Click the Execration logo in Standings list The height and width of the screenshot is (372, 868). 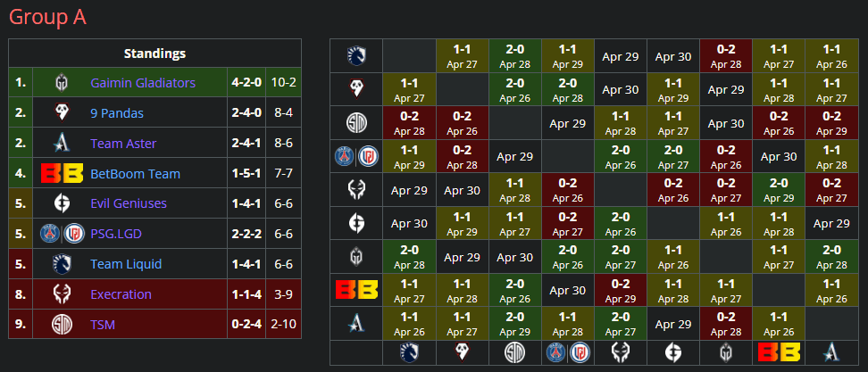tap(62, 294)
